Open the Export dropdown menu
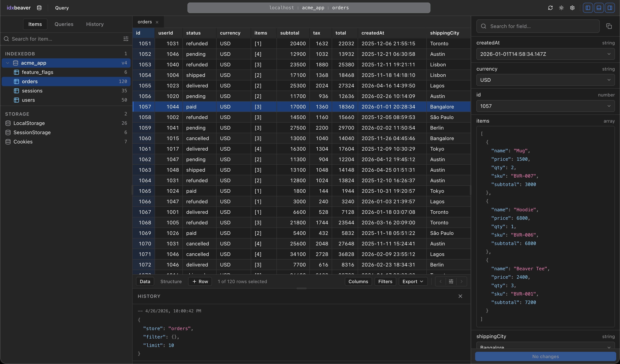This screenshot has width=620, height=364. 413,281
